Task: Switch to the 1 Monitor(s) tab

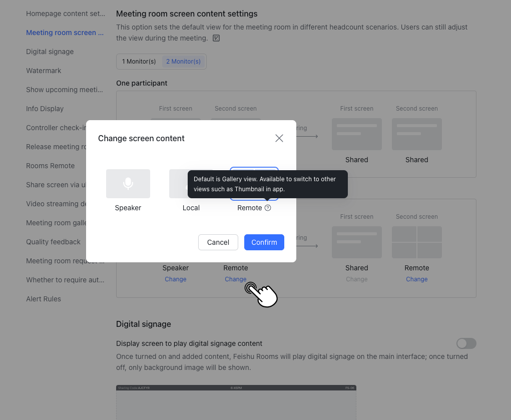Action: click(x=138, y=61)
